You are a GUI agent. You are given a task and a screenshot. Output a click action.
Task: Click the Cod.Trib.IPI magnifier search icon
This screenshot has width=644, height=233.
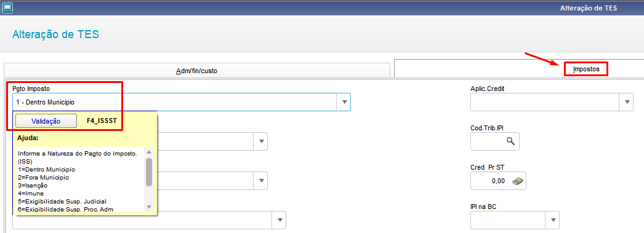point(510,141)
